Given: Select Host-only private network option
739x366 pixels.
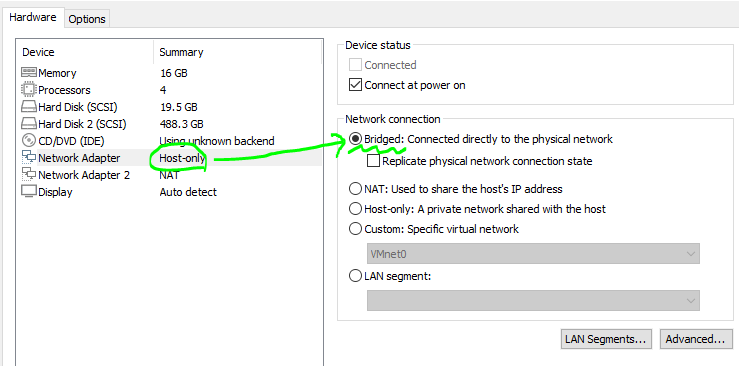Looking at the screenshot, I should [355, 209].
